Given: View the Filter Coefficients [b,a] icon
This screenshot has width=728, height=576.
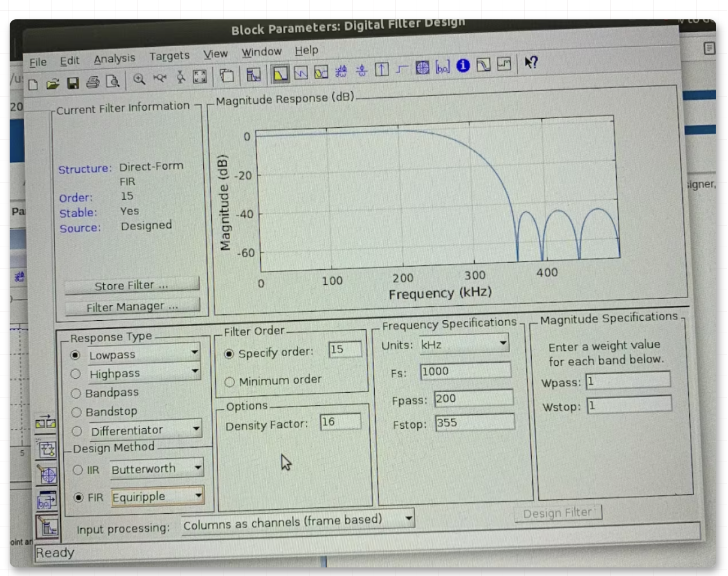Looking at the screenshot, I should click(442, 67).
